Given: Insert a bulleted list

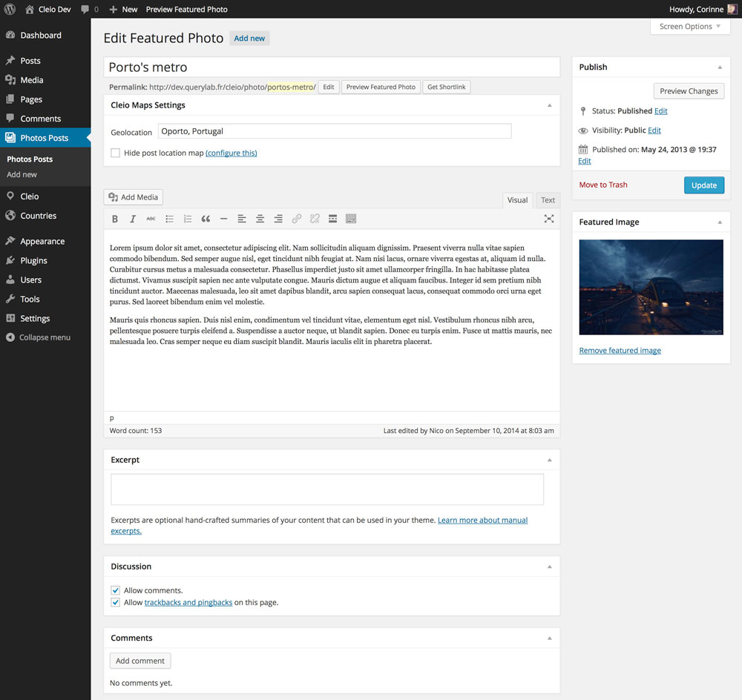Looking at the screenshot, I should coord(169,219).
